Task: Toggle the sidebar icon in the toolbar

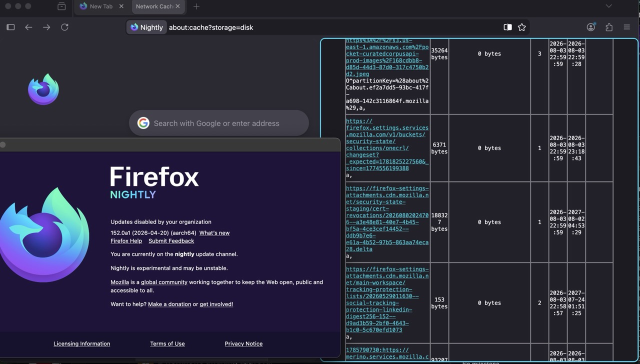Action: click(x=10, y=27)
